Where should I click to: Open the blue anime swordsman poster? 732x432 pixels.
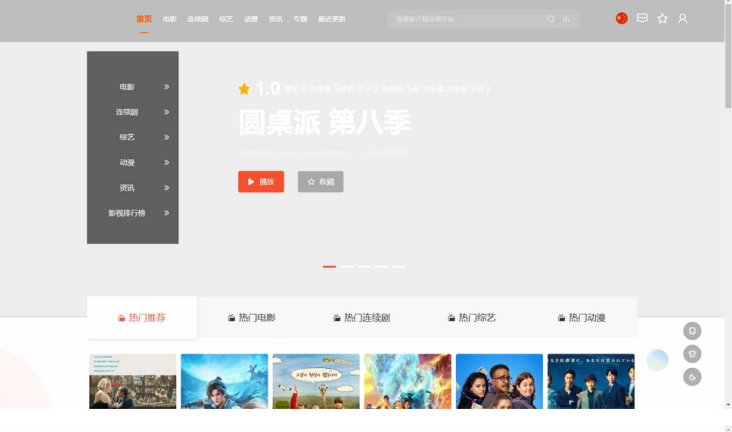[x=225, y=381]
